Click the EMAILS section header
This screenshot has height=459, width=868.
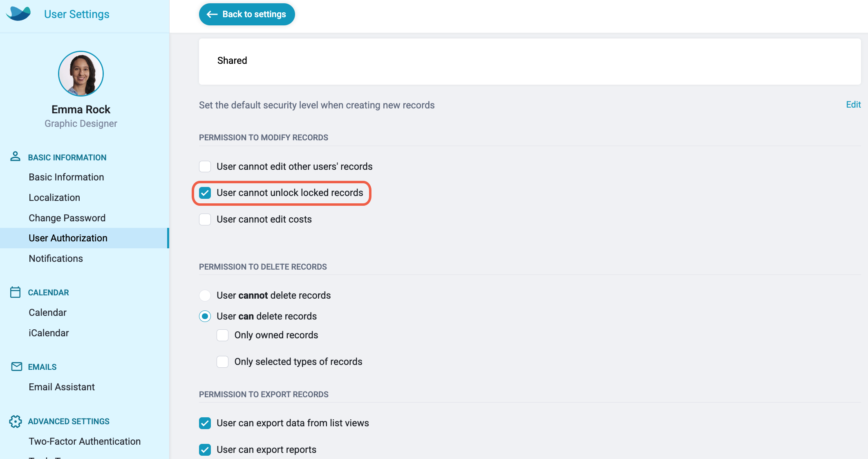point(42,367)
